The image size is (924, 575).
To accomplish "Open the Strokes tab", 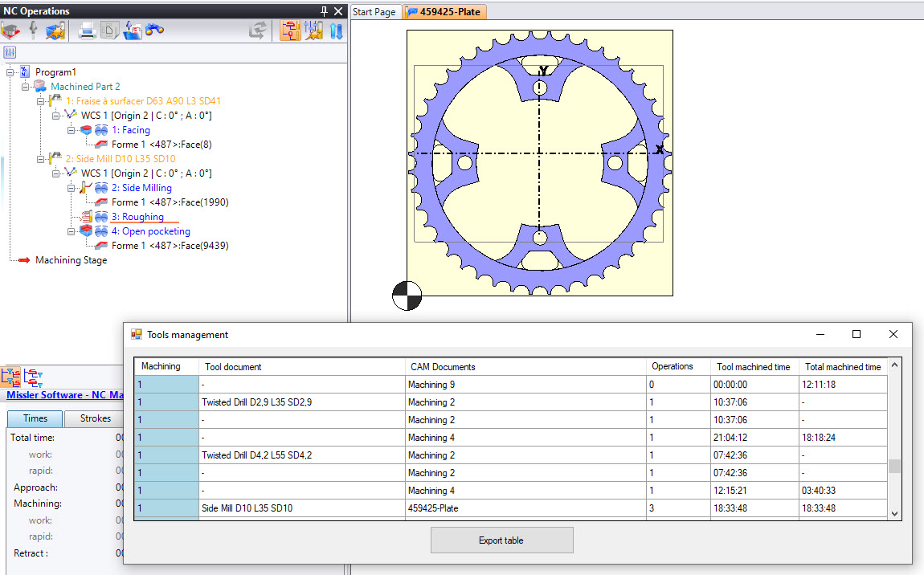I will click(x=96, y=418).
